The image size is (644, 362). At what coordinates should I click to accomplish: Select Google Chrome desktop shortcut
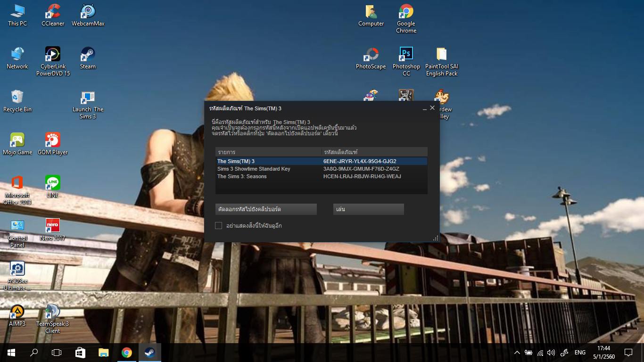pos(406,18)
